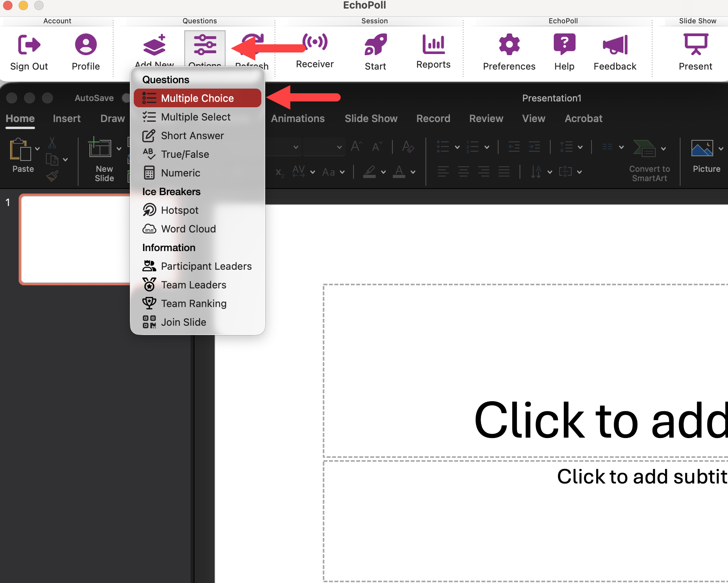Open EchoPoll Preferences gear icon
The width and height of the screenshot is (728, 583).
(509, 44)
